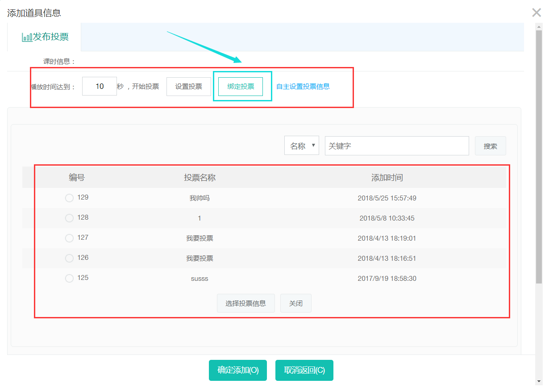
Task: Click the 关闭 button below the list
Action: (x=295, y=303)
